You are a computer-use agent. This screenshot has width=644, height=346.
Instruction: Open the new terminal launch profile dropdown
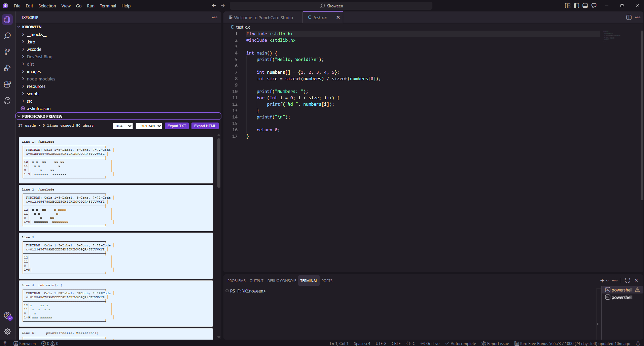point(607,281)
